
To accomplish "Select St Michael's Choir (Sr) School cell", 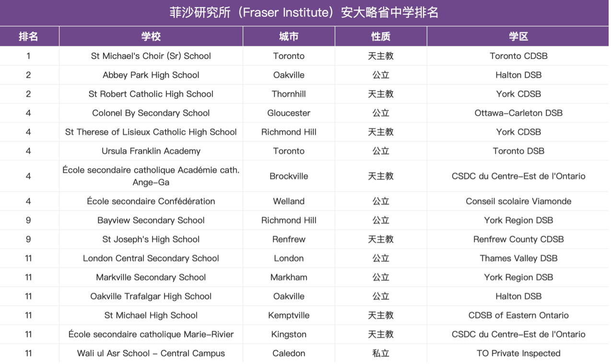I will pos(151,56).
